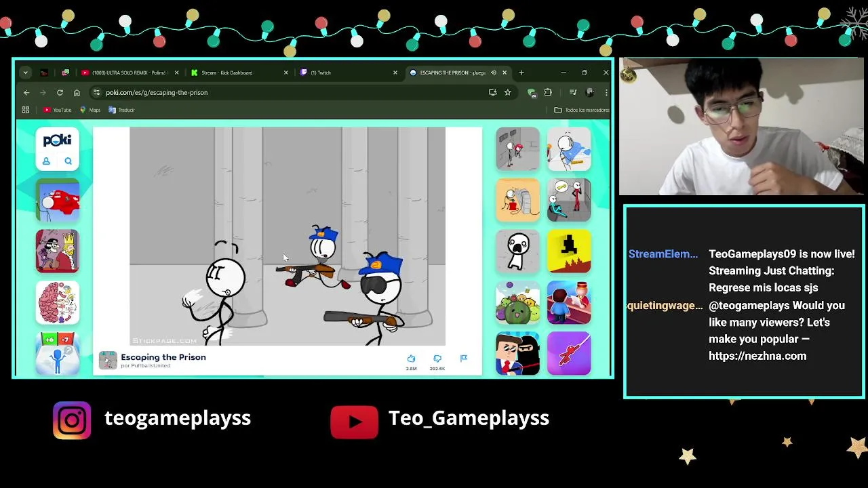The height and width of the screenshot is (488, 868).
Task: Open the red airplane stickman game thumbnail
Action: (57, 201)
